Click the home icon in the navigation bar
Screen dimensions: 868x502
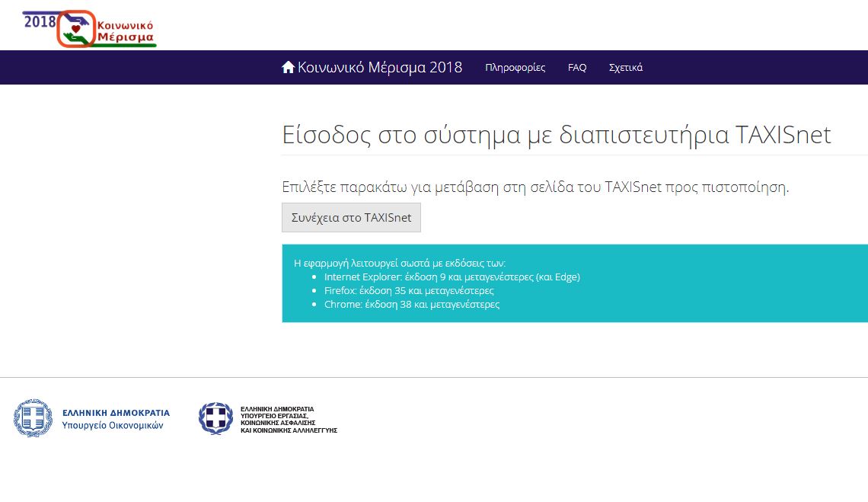[x=288, y=66]
